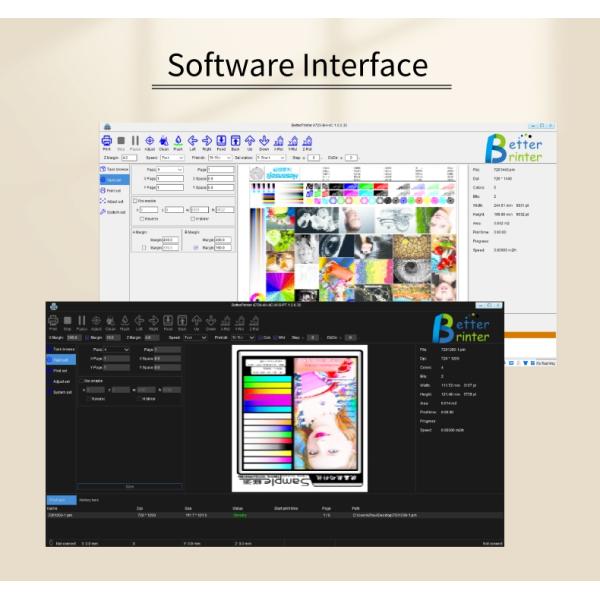Select Print set in light window sidebar
Image resolution: width=600 pixels, height=600 pixels.
click(x=114, y=190)
